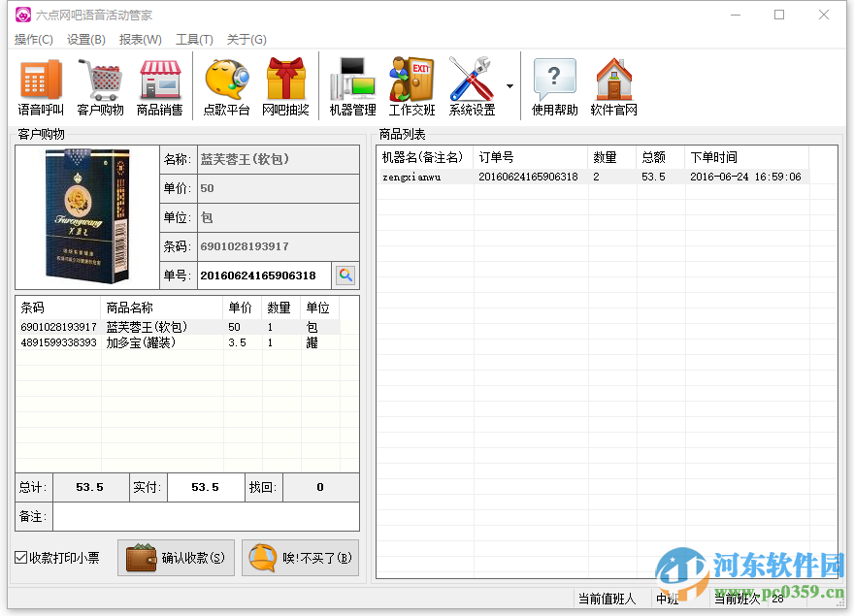Viewport: 854px width, 616px height.
Task: Open 系统设置 system settings
Action: 470,84
